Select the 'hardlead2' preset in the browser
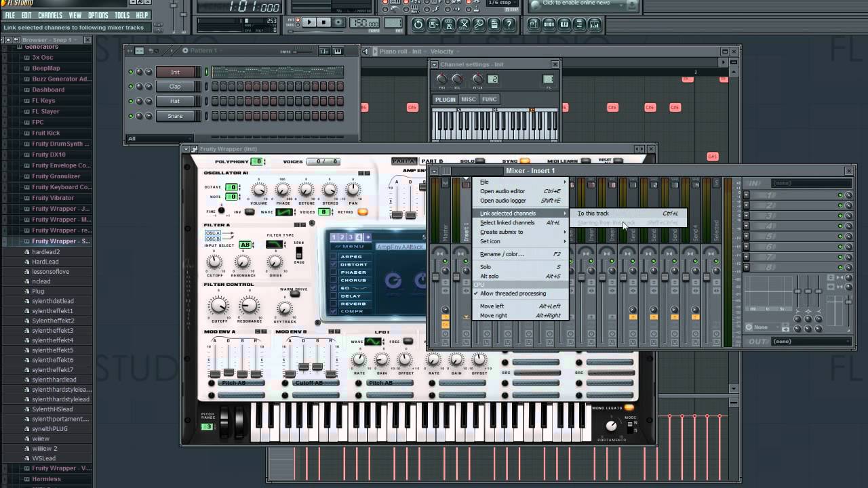 46,252
